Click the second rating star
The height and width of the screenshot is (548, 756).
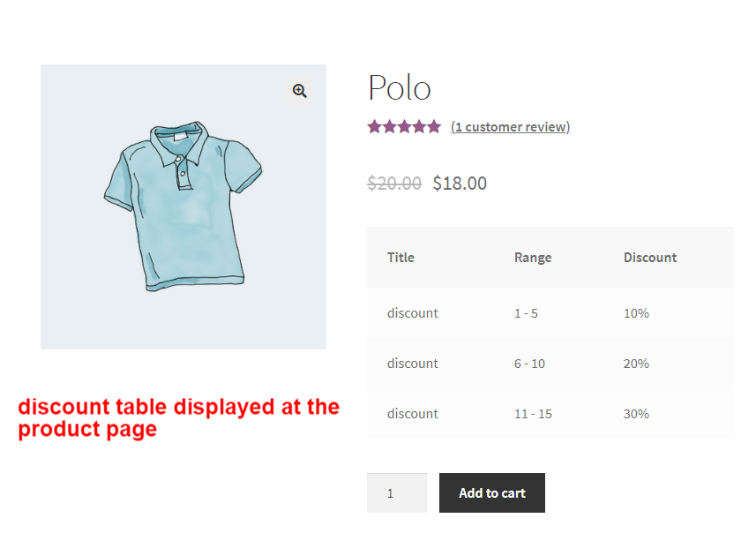tap(389, 126)
